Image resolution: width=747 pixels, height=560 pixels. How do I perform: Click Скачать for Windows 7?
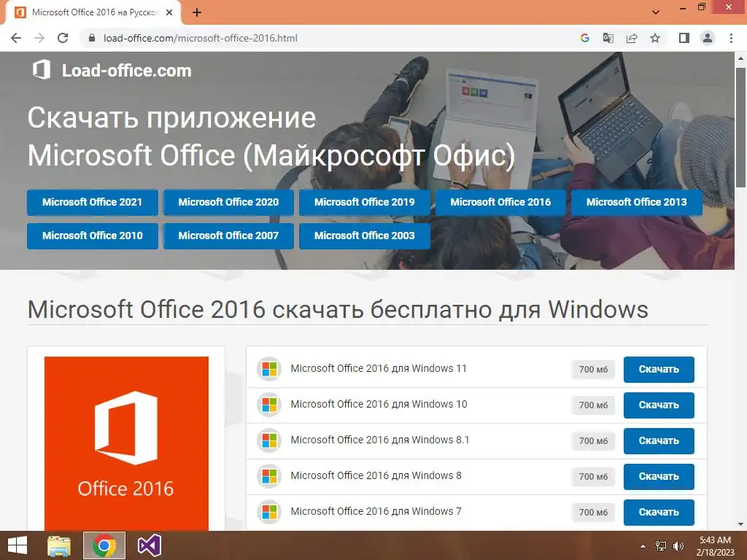pos(659,513)
